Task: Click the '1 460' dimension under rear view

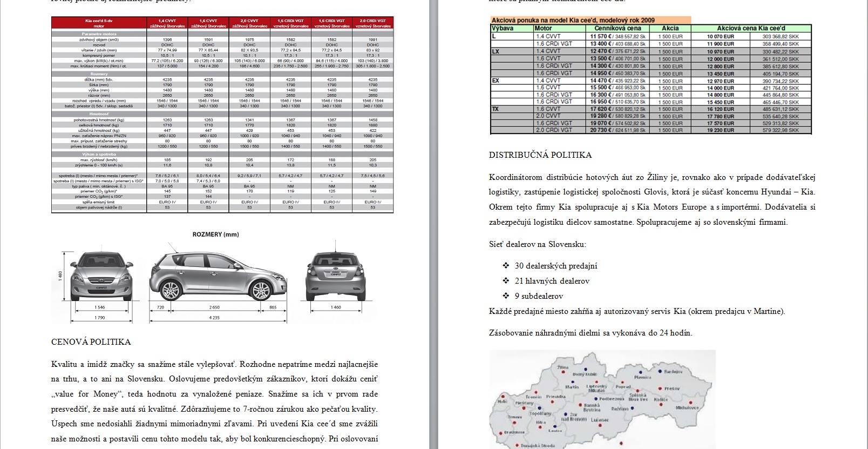Action: 336,307
